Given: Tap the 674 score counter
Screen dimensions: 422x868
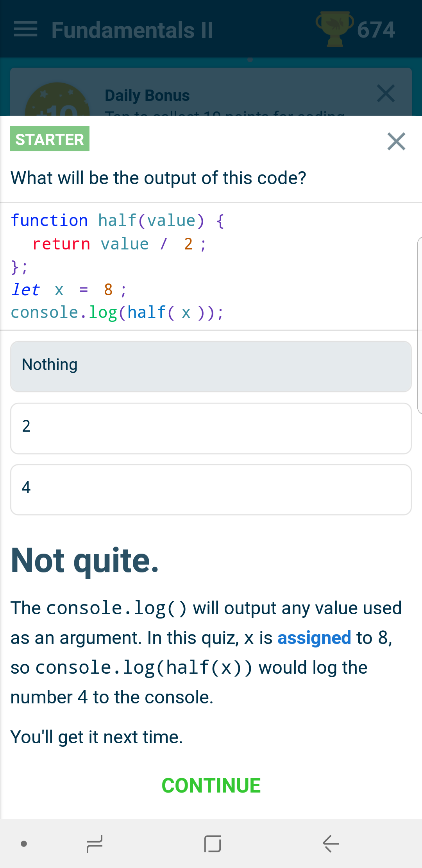Looking at the screenshot, I should [376, 30].
